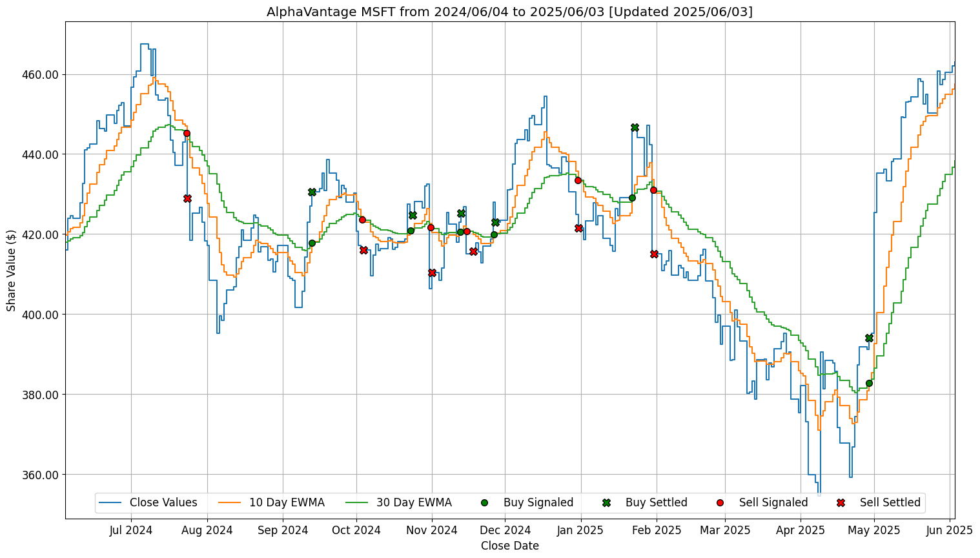Screen dimensions: 980x558
Task: Pick the Buy Signaled marker in late October 2024
Action: pos(411,231)
